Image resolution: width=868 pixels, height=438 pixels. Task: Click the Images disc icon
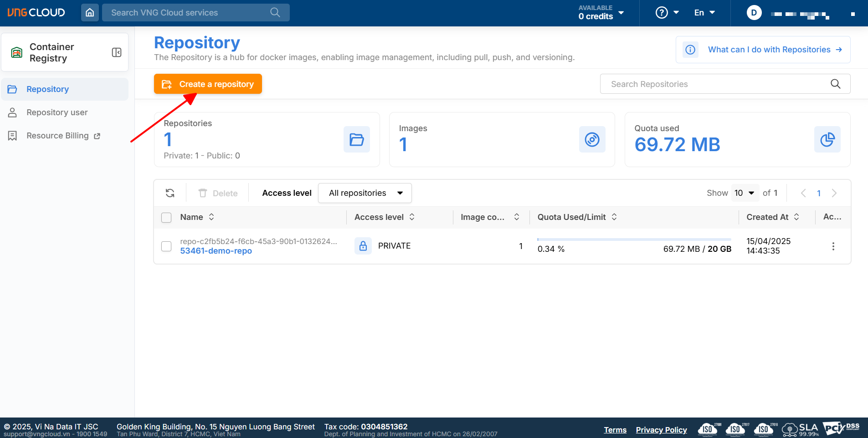point(592,139)
